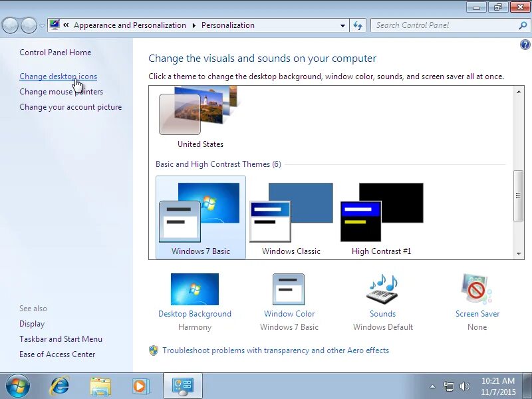
Task: Open the address bar dropdown arrow
Action: [x=342, y=25]
